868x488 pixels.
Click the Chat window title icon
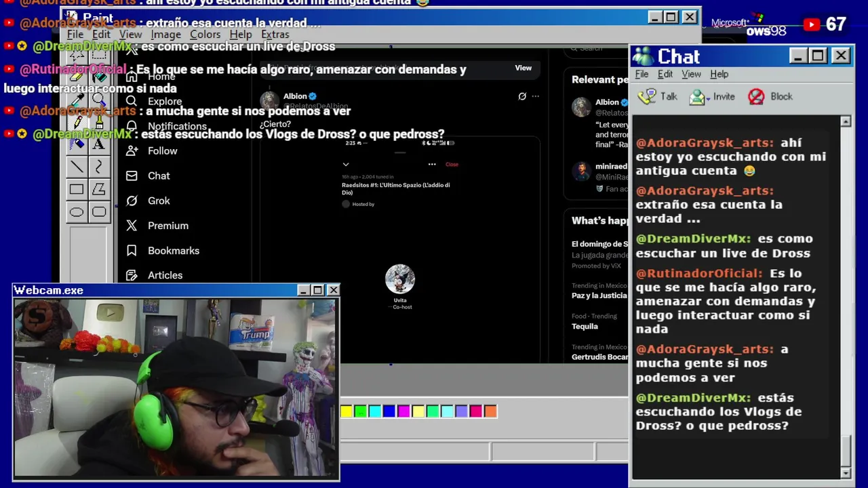pyautogui.click(x=643, y=56)
